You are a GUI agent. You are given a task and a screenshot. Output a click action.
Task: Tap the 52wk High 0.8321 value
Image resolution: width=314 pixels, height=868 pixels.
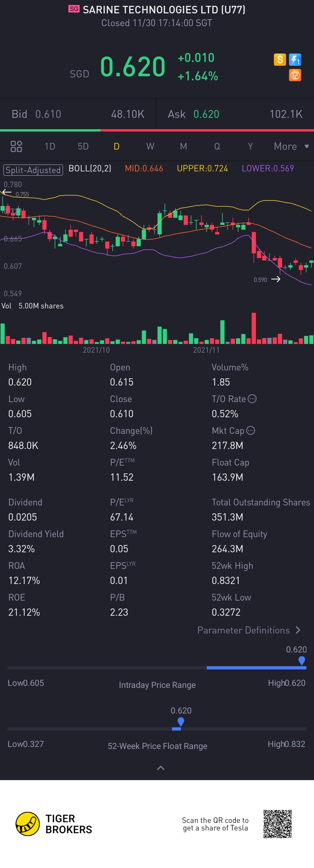[x=226, y=580]
